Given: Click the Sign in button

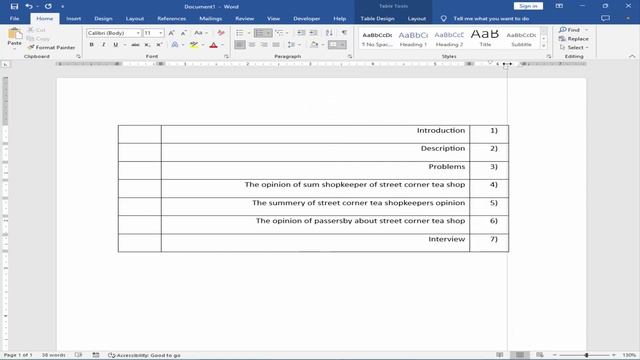Looking at the screenshot, I should (528, 6).
